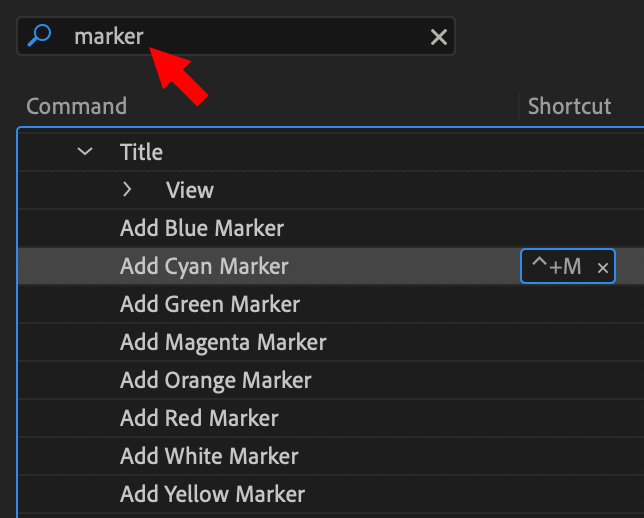Click the View group label
644x518 pixels.
(x=190, y=190)
